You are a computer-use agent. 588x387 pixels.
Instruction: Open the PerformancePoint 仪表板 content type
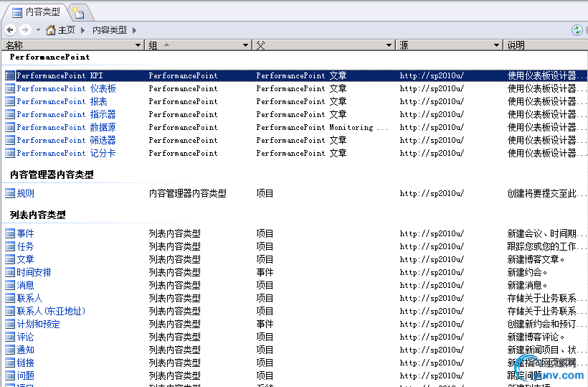[x=67, y=88]
